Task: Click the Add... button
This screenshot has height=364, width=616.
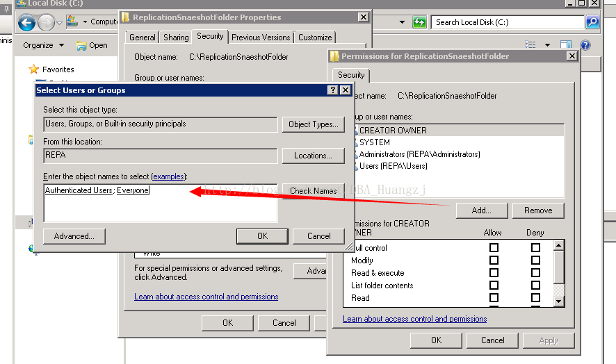Action: tap(482, 210)
